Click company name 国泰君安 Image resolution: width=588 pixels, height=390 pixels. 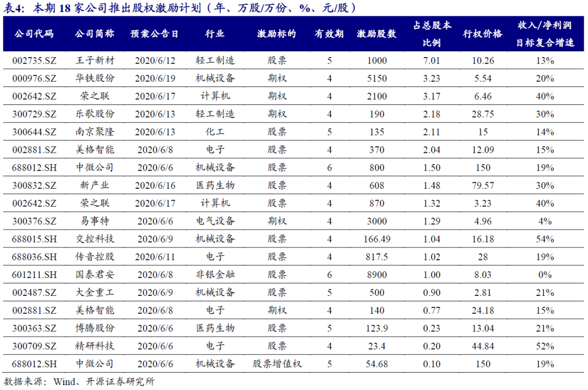95,275
